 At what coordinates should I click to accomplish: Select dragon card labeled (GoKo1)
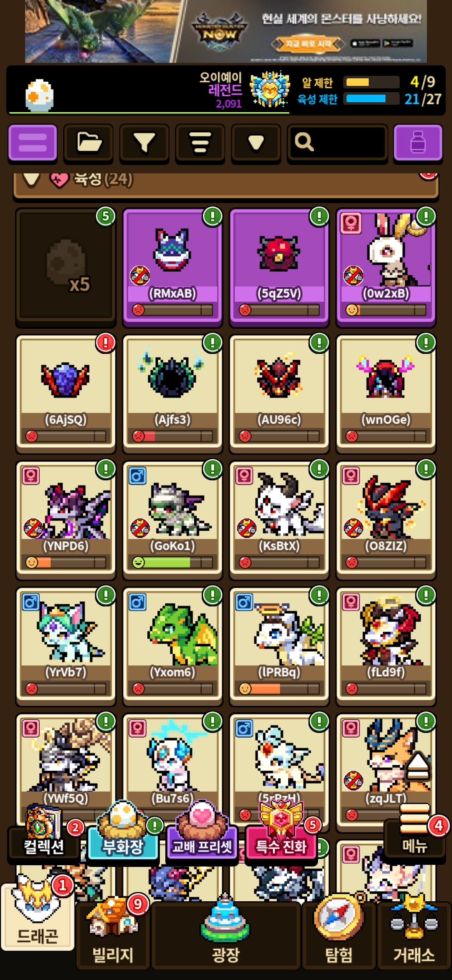[172, 520]
